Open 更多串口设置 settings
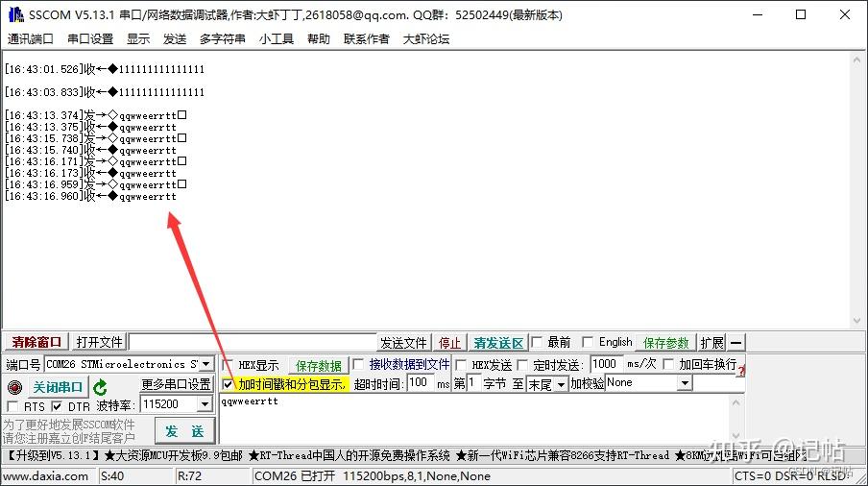 pos(176,384)
